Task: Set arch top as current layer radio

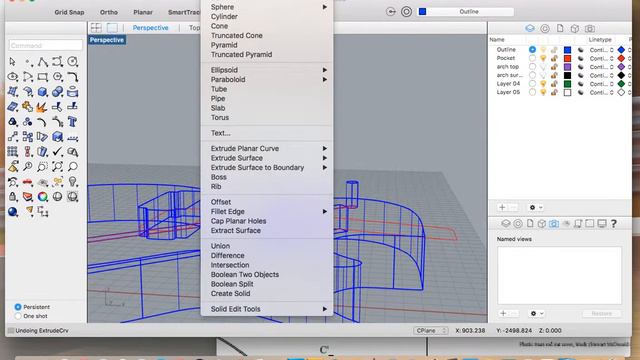Action: tap(532, 67)
